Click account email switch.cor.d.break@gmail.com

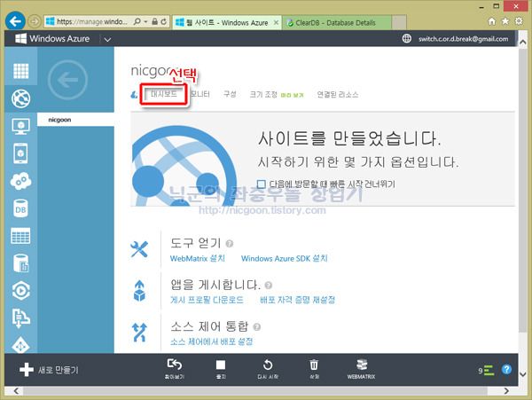464,39
